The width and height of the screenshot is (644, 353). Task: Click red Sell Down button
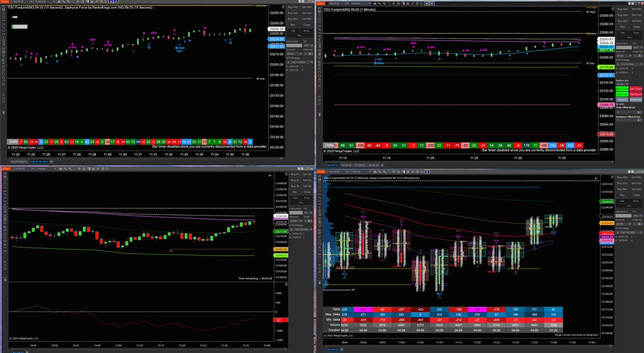click(x=636, y=95)
